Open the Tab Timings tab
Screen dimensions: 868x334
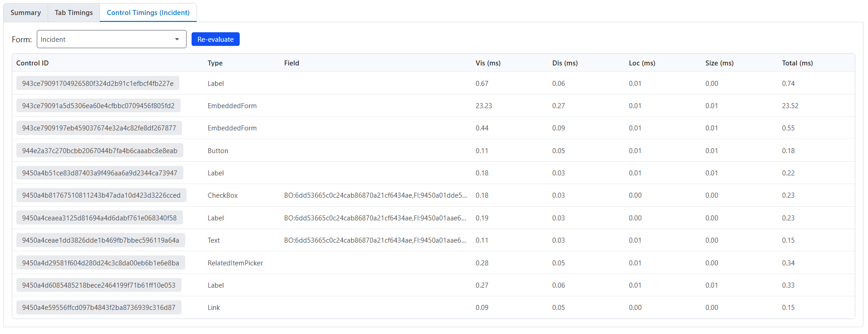point(74,13)
